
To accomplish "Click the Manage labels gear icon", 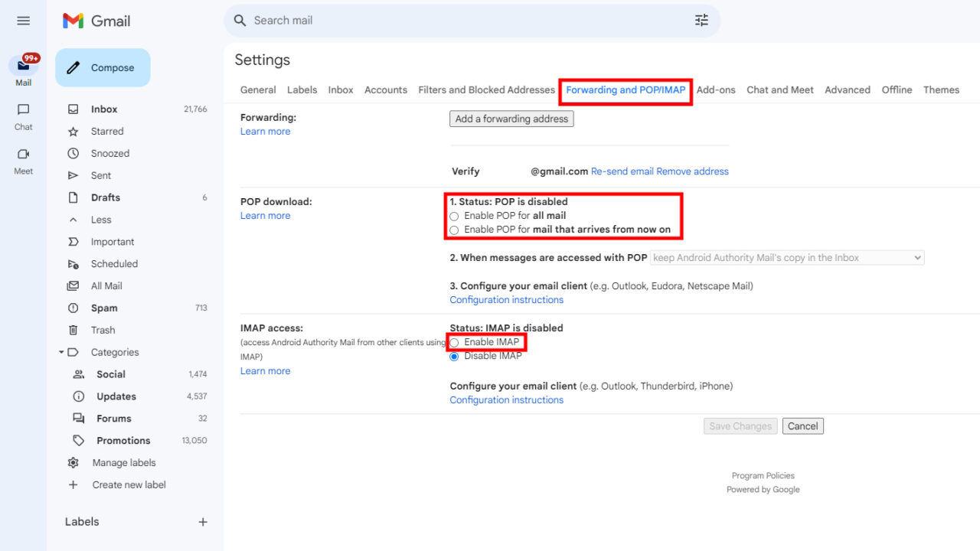I will click(x=73, y=463).
